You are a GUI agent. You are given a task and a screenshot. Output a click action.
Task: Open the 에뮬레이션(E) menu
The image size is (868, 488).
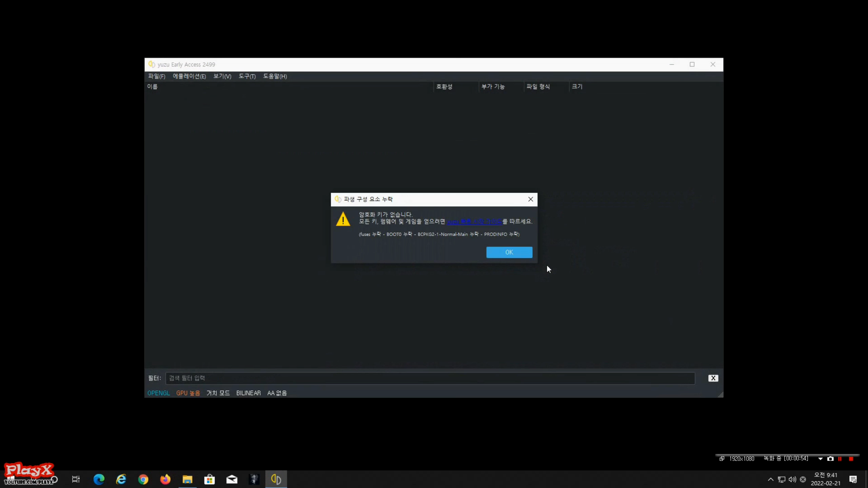(189, 76)
